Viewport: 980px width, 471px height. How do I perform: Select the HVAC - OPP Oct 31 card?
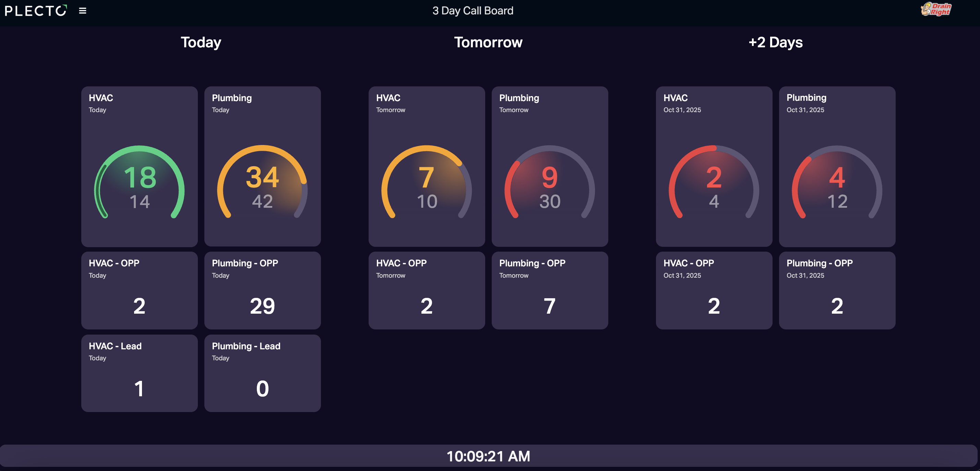point(714,290)
